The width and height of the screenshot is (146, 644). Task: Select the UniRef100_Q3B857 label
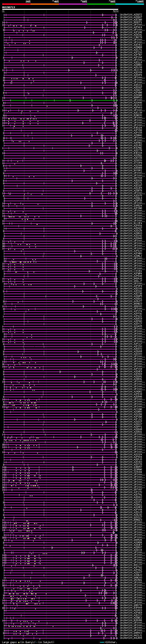click(x=131, y=467)
